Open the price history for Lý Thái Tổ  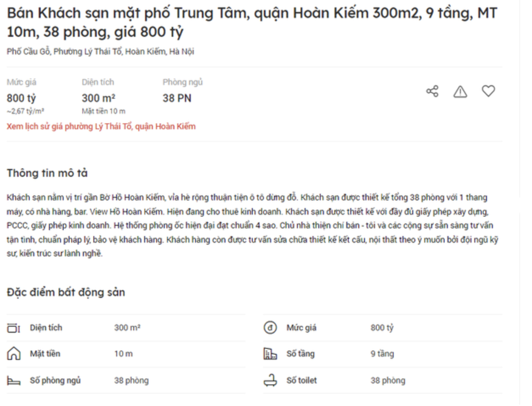[x=101, y=126]
